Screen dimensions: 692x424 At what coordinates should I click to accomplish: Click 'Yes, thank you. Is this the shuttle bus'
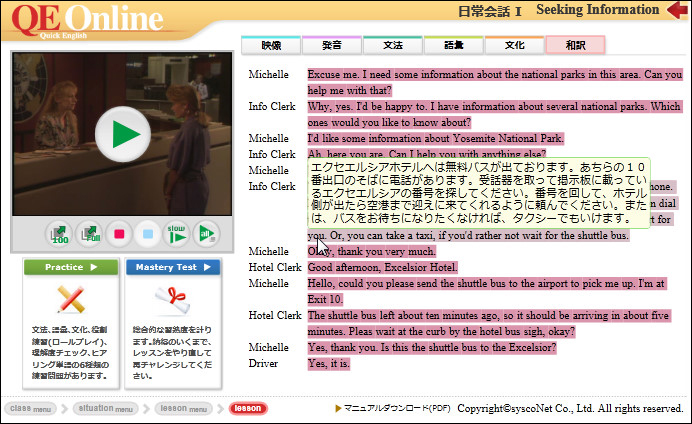pyautogui.click(x=432, y=348)
